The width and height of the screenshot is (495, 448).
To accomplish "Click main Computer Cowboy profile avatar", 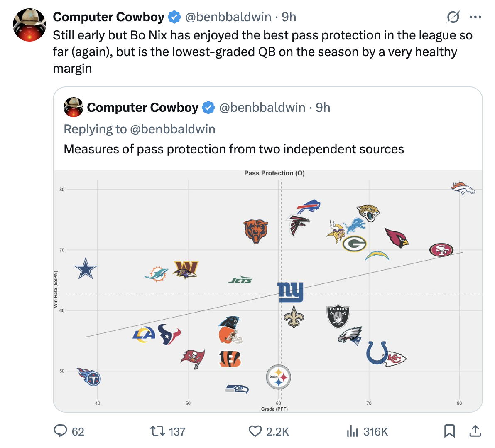I will click(29, 25).
